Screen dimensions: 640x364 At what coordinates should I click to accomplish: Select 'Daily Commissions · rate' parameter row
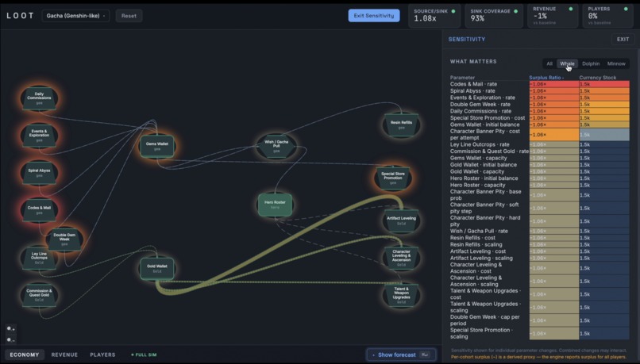(x=540, y=111)
